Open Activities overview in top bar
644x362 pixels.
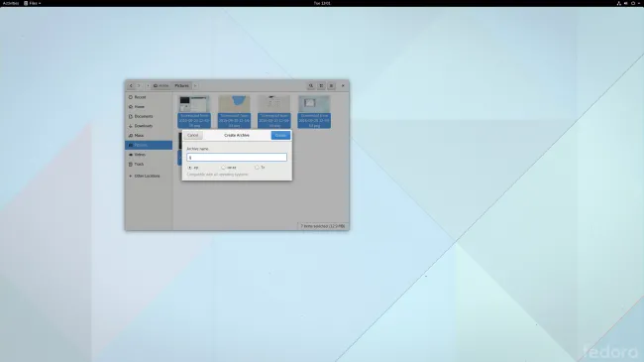pyautogui.click(x=11, y=3)
